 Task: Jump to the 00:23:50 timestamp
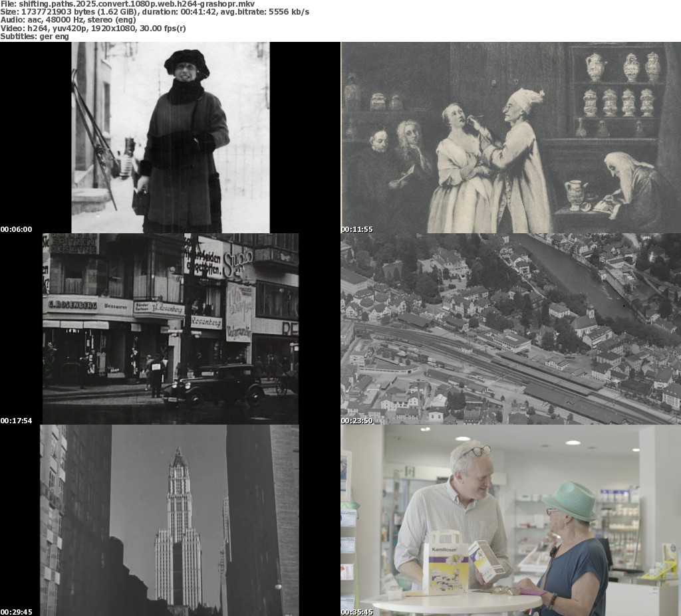coord(357,421)
